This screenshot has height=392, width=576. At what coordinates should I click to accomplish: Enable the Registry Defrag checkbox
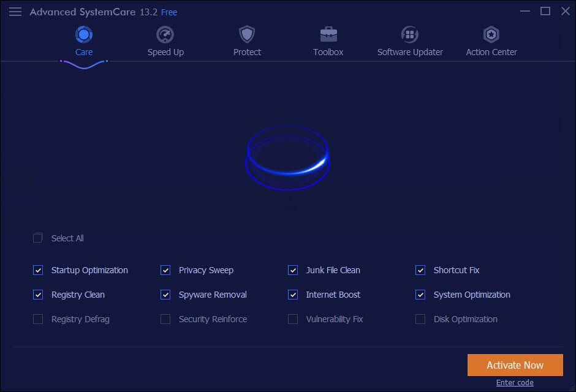pyautogui.click(x=38, y=319)
